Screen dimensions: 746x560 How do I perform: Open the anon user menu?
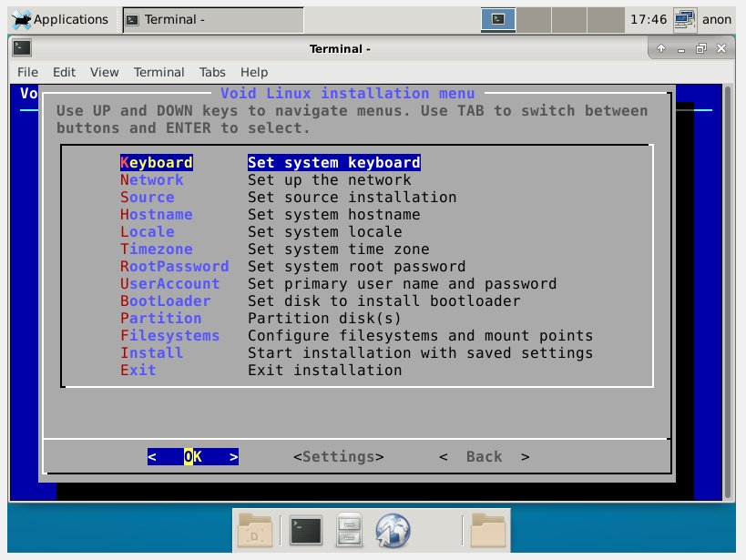coord(717,19)
